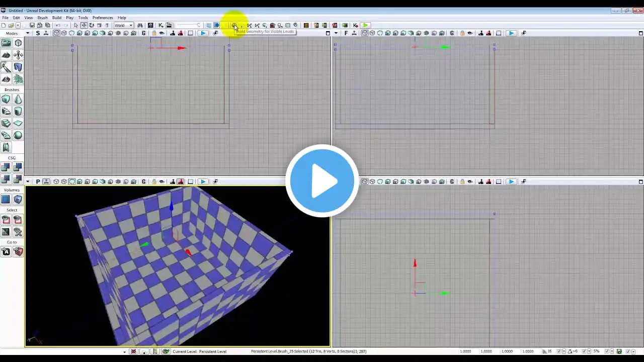Click the binoculars Find Actors icon
The height and width of the screenshot is (362, 644).
click(x=140, y=26)
